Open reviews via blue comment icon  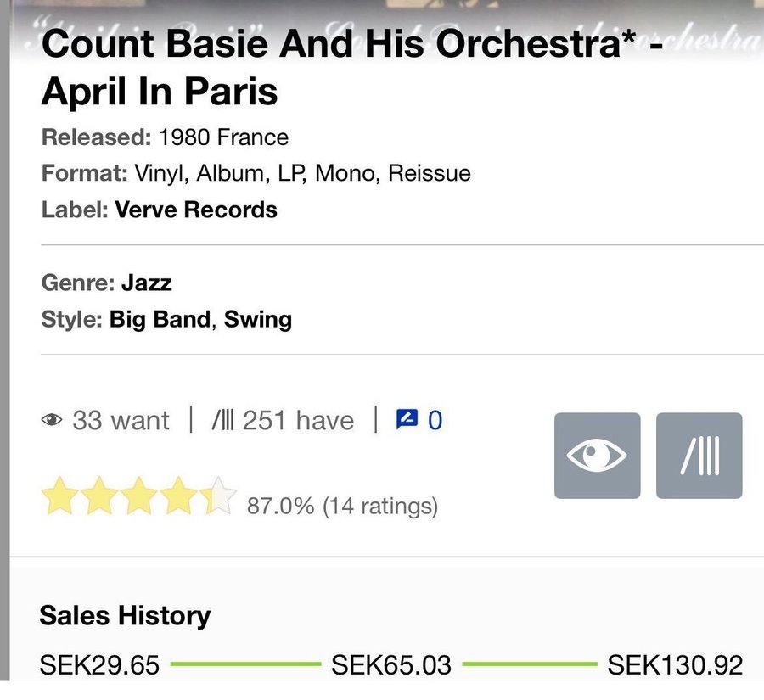coord(407,419)
